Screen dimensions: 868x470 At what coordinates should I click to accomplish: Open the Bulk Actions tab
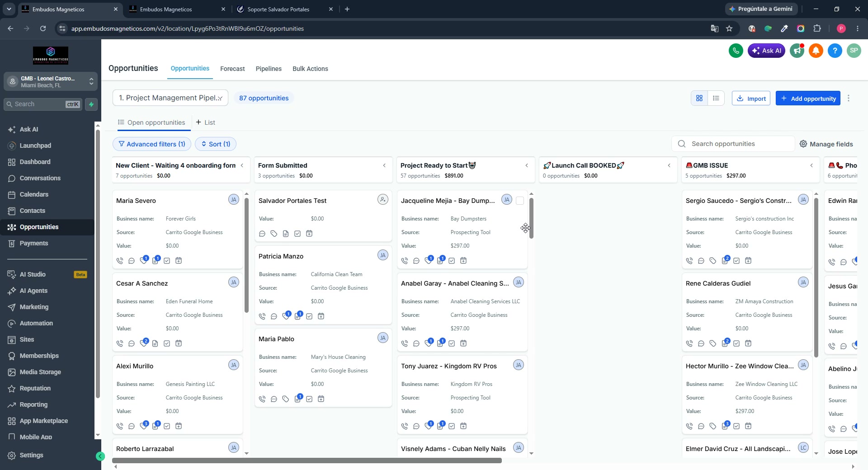310,69
